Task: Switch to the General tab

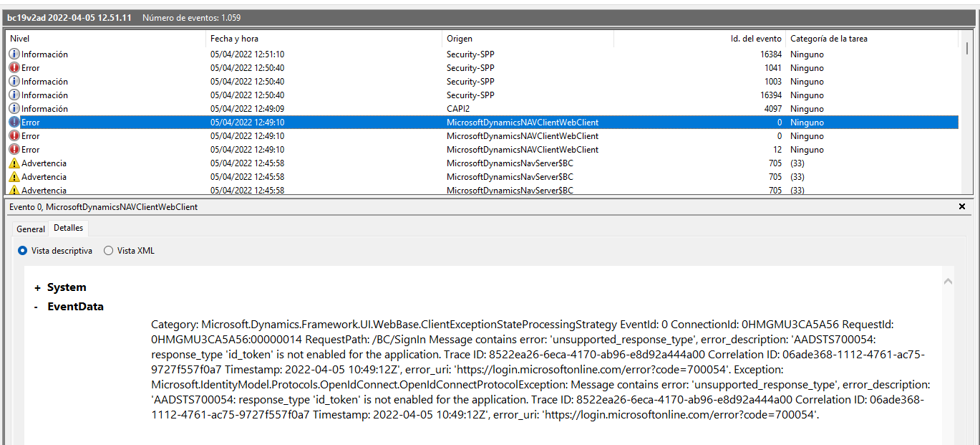Action: (30, 229)
